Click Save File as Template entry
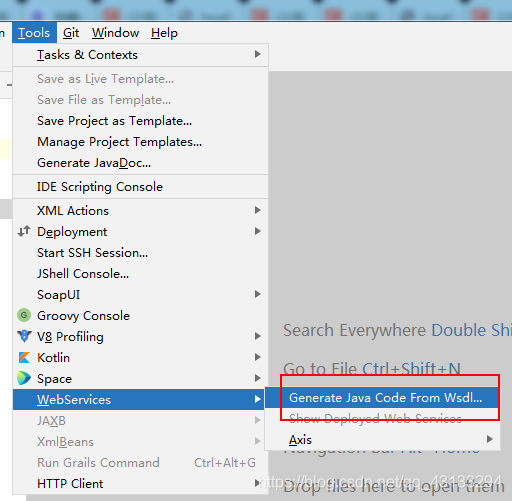 pos(140,100)
